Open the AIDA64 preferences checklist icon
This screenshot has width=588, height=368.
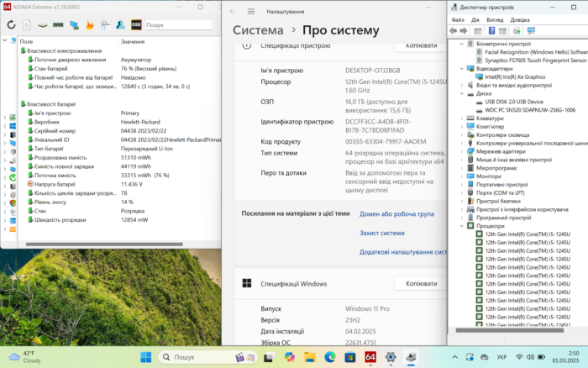click(105, 24)
